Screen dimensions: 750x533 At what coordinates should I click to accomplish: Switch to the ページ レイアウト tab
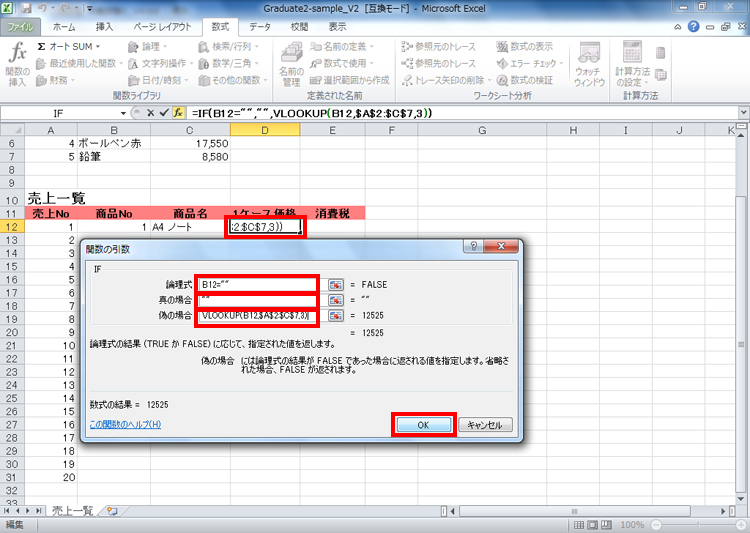(162, 27)
